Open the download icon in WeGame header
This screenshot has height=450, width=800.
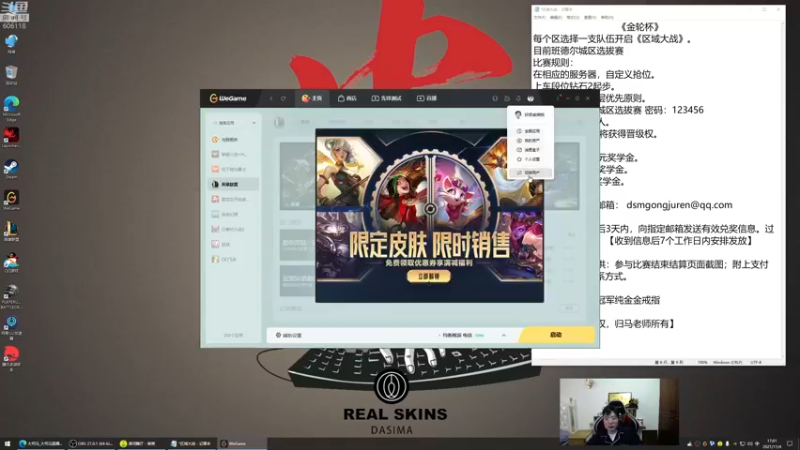tap(518, 98)
